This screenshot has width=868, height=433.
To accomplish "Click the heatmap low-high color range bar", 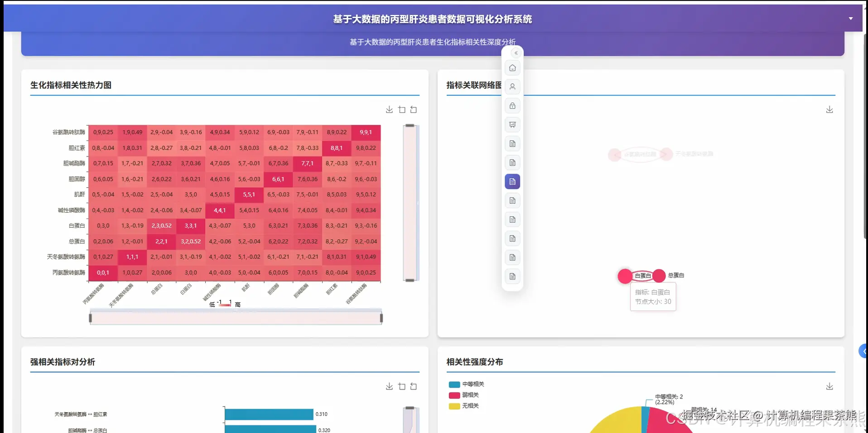I will [x=225, y=304].
